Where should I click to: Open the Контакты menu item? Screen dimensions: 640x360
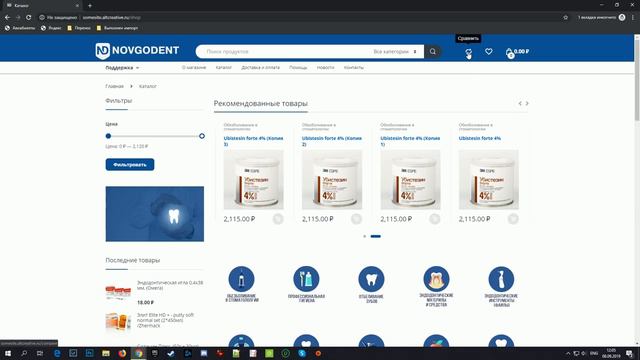(x=353, y=68)
